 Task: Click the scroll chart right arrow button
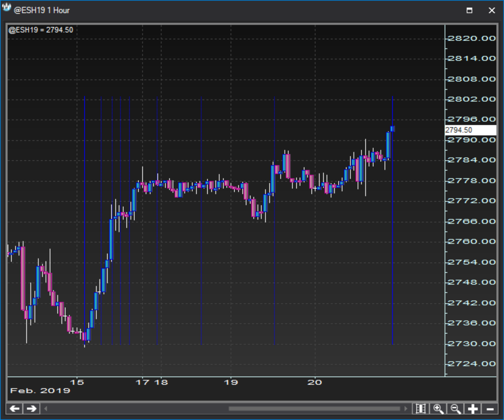click(31, 409)
